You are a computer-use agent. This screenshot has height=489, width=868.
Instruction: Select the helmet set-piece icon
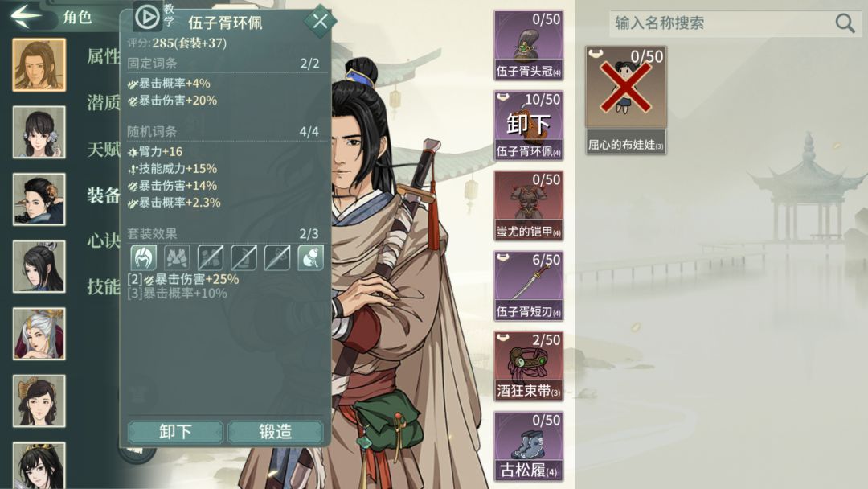pos(143,257)
